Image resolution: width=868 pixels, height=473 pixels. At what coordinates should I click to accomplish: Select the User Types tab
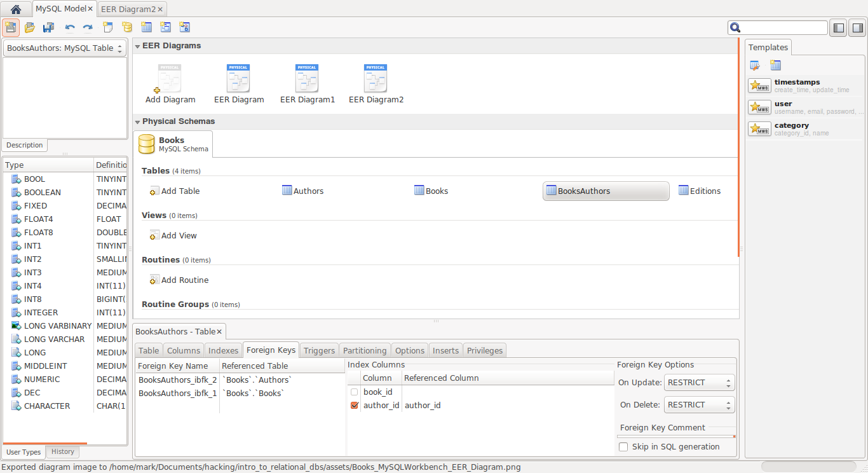point(24,452)
